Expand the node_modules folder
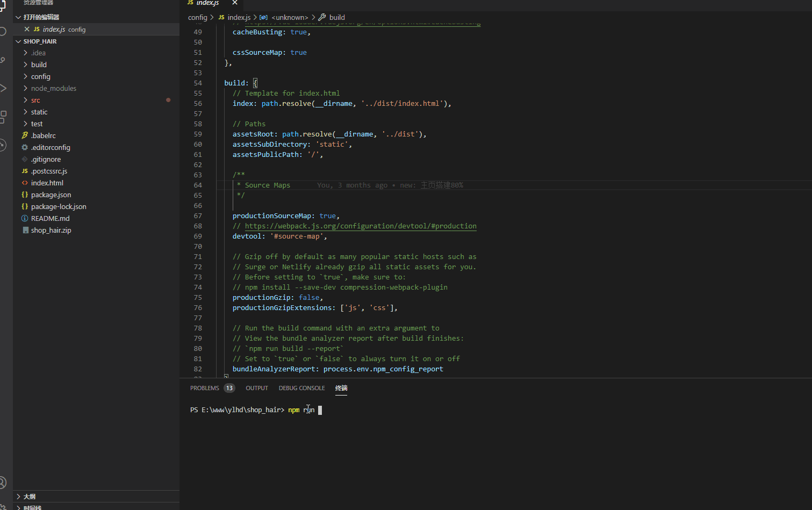The width and height of the screenshot is (812, 510). 25,88
